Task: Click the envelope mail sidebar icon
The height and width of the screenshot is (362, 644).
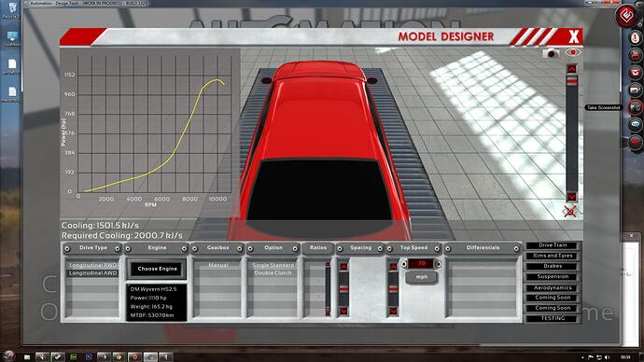Action: point(635,72)
